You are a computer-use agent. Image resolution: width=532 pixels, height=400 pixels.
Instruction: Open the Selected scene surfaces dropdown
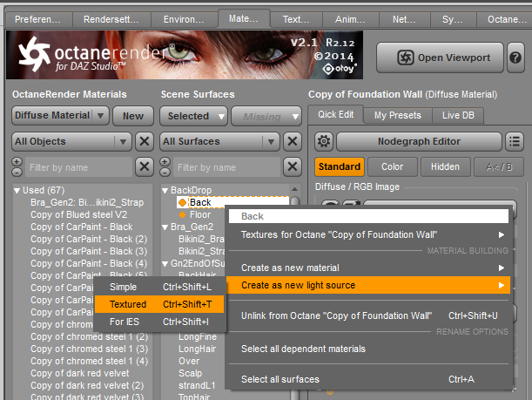coord(194,116)
